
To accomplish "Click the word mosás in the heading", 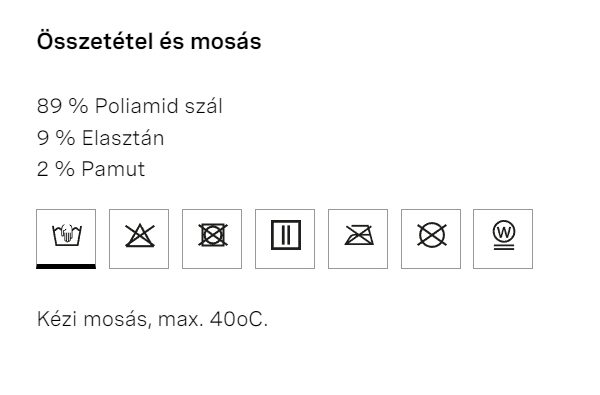I will 226,41.
